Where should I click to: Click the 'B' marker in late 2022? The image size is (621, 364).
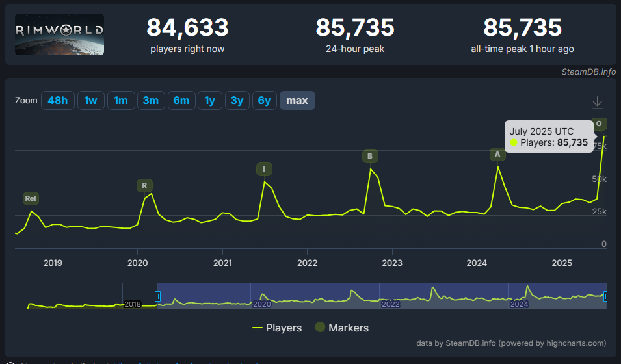coord(370,156)
